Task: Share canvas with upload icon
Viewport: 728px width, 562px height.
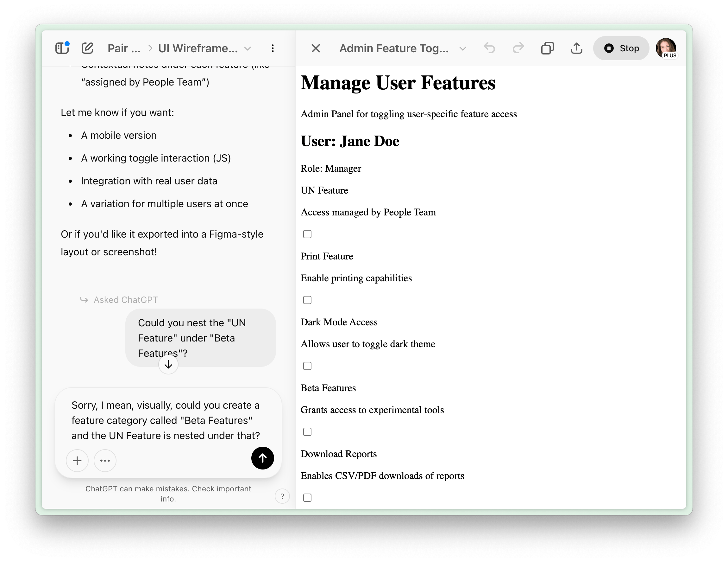Action: (577, 48)
